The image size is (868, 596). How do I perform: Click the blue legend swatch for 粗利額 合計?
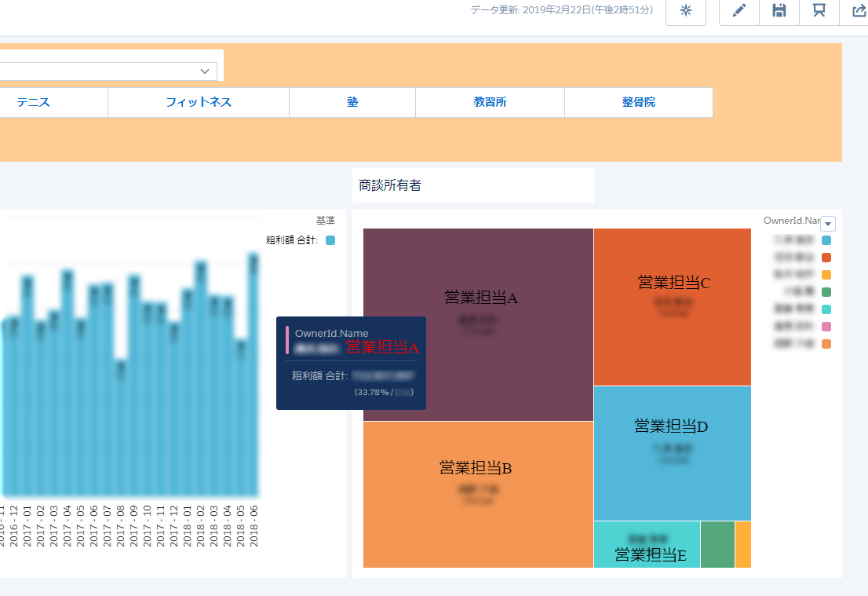tap(330, 240)
